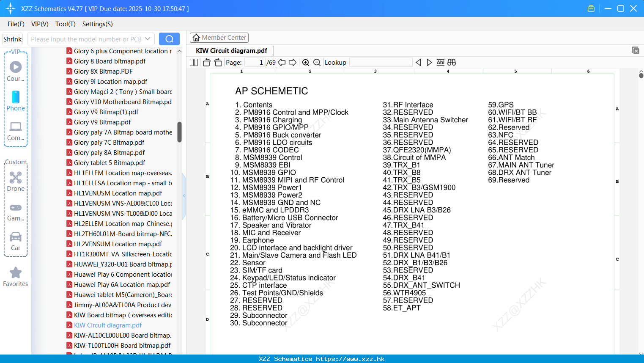Click the Lookup text field
Viewport: 644px width, 363px height.
pyautogui.click(x=381, y=63)
